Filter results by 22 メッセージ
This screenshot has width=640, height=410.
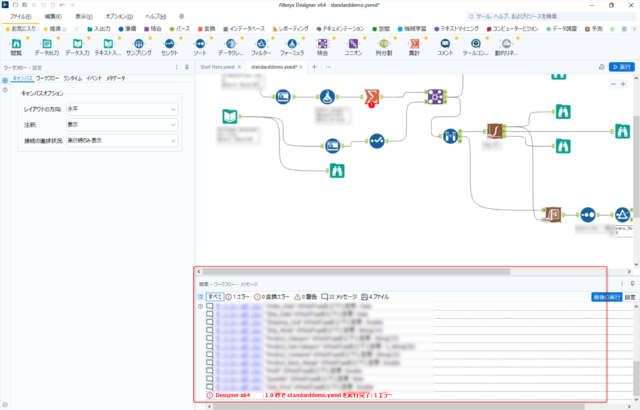339,297
